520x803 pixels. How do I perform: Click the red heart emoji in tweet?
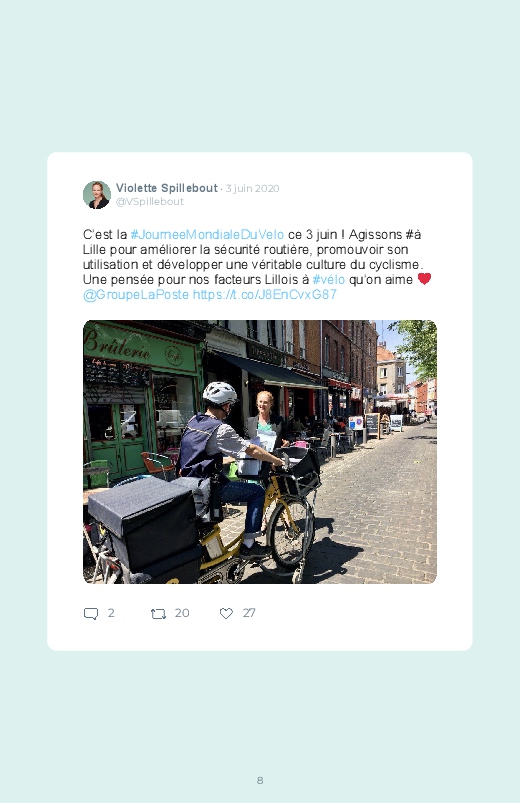point(424,279)
